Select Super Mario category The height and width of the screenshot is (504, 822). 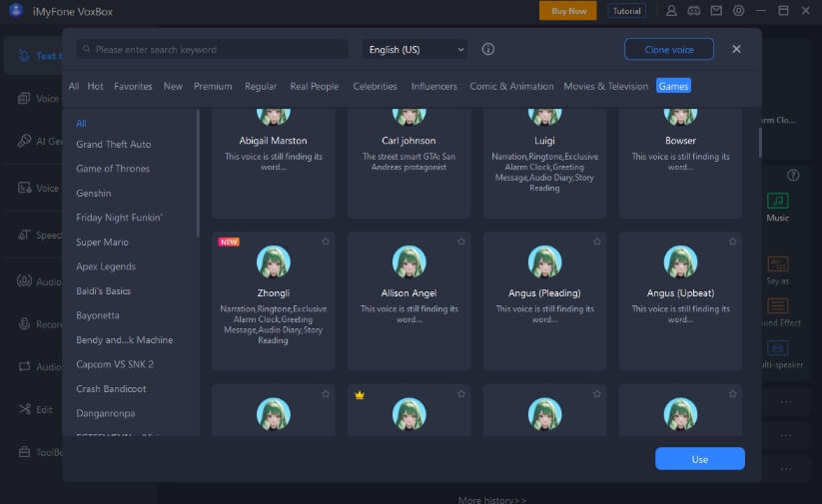pyautogui.click(x=102, y=243)
